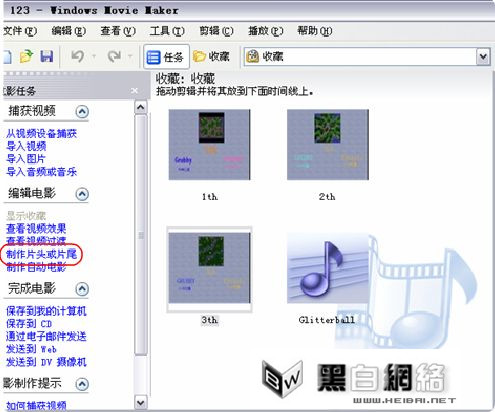The height and width of the screenshot is (412, 495).
Task: Open the 收藏 collection combo box dropdown
Action: [483, 57]
